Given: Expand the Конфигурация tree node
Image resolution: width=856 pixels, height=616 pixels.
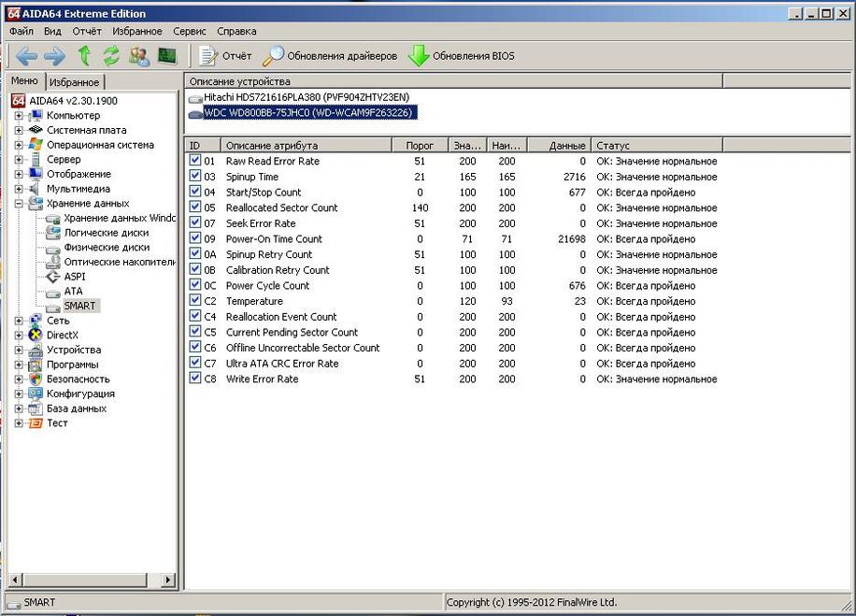Looking at the screenshot, I should pos(19,394).
